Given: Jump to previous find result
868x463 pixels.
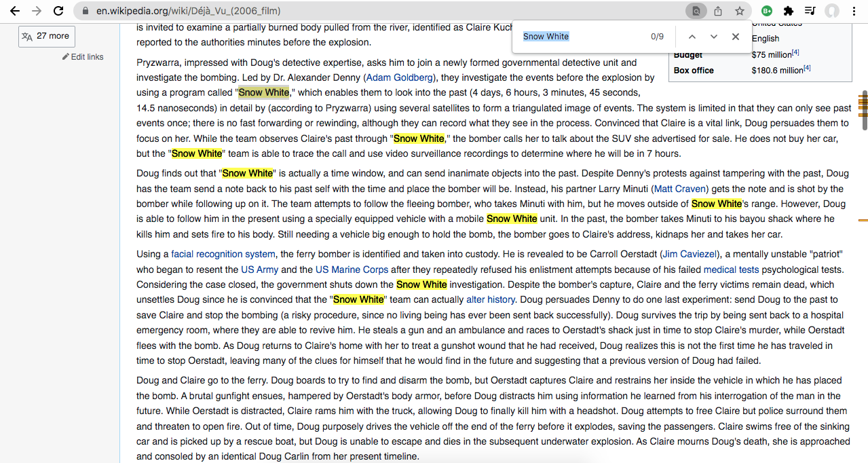Looking at the screenshot, I should click(692, 37).
